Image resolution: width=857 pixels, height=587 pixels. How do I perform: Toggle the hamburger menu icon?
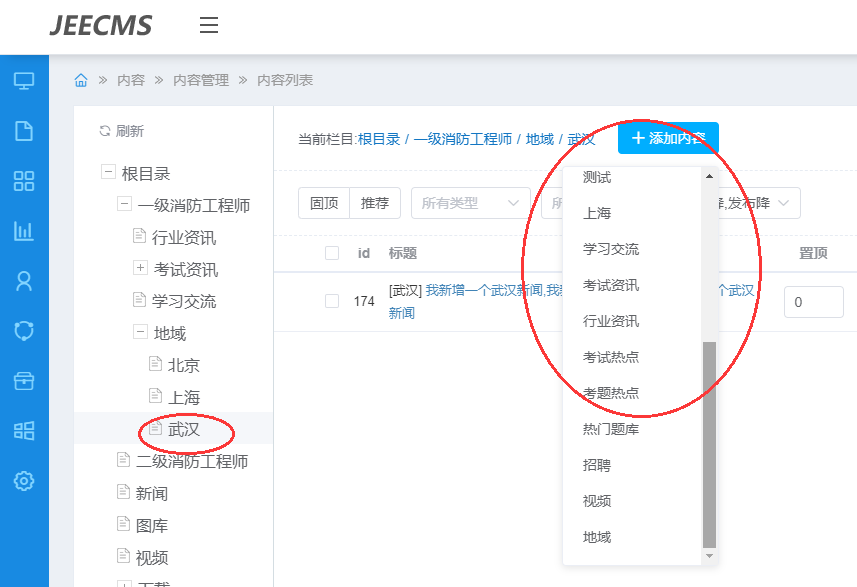click(x=209, y=25)
